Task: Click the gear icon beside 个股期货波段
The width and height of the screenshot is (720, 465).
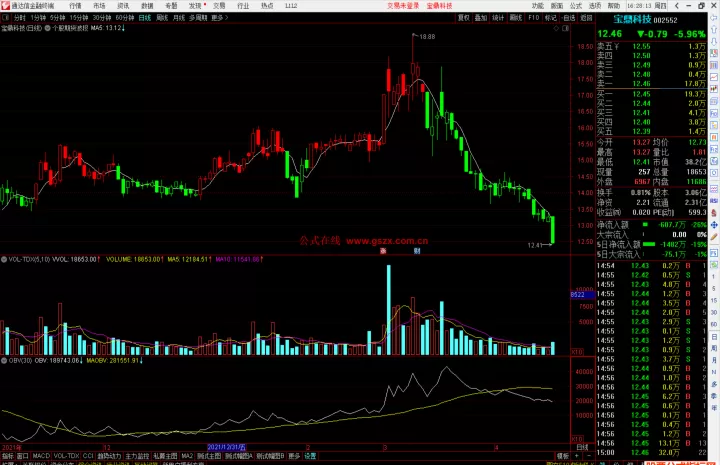Action: coord(47,28)
